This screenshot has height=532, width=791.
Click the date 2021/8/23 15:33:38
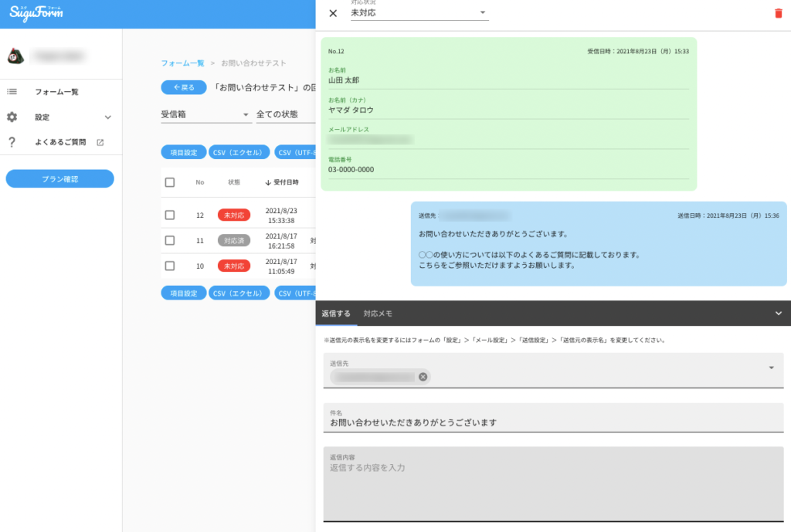[x=281, y=215]
